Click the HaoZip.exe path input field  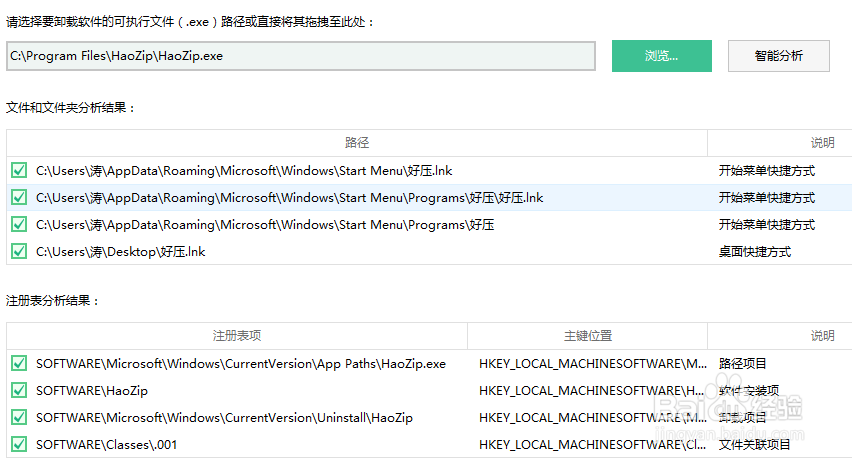pos(301,56)
